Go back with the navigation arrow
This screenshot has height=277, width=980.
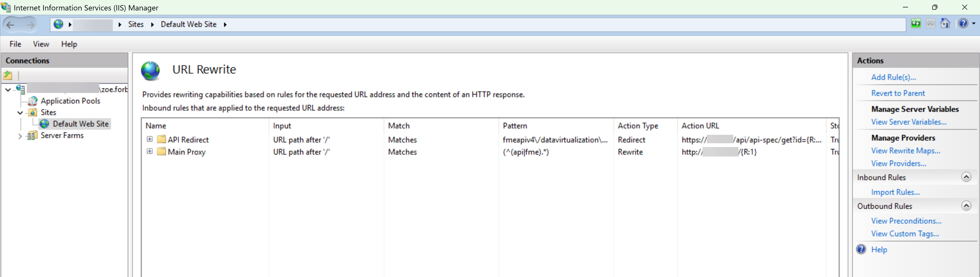tap(11, 25)
